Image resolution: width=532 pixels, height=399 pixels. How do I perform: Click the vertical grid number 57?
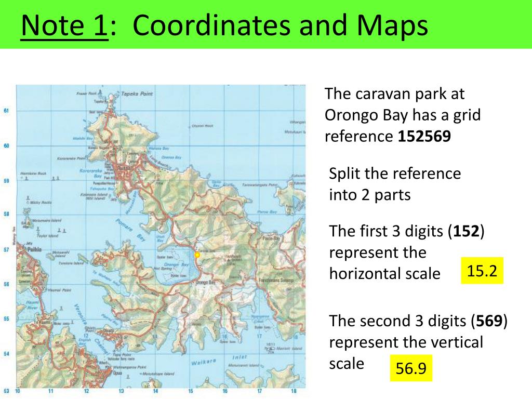tap(6, 250)
